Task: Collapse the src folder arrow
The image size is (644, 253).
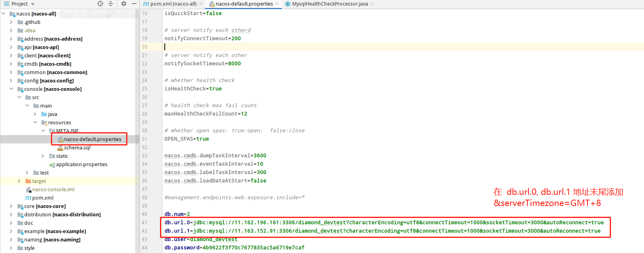Action: (x=19, y=97)
